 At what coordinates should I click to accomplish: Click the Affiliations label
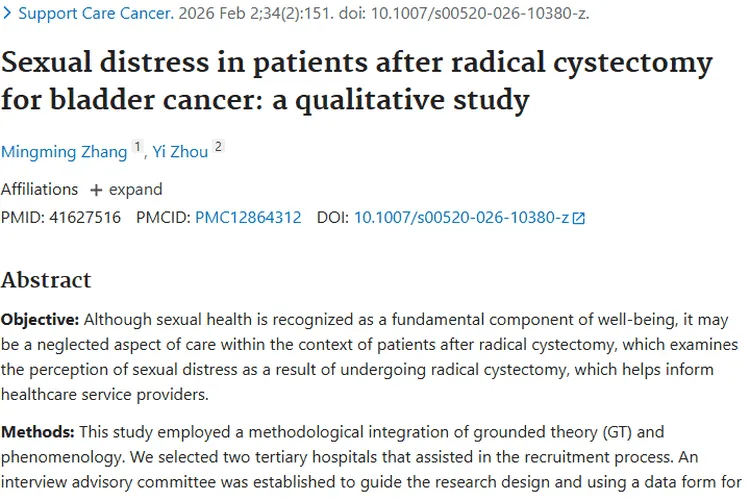tap(39, 189)
